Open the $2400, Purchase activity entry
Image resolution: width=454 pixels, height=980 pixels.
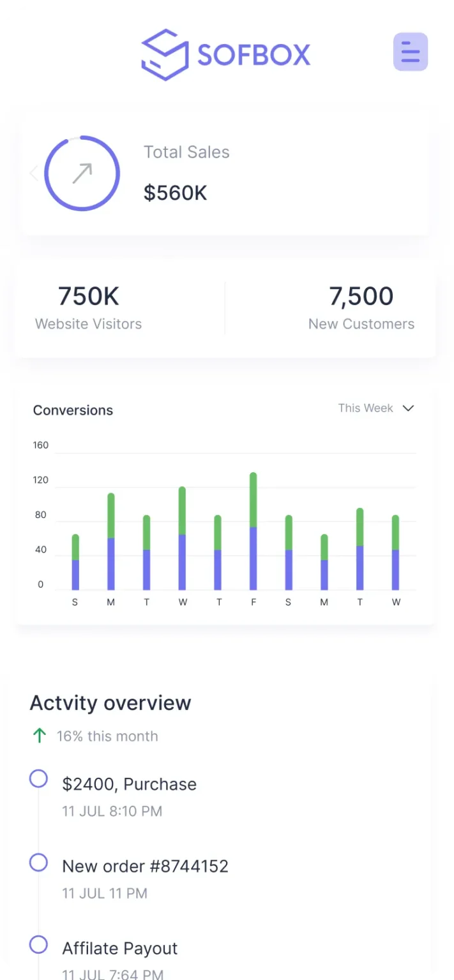coord(129,784)
